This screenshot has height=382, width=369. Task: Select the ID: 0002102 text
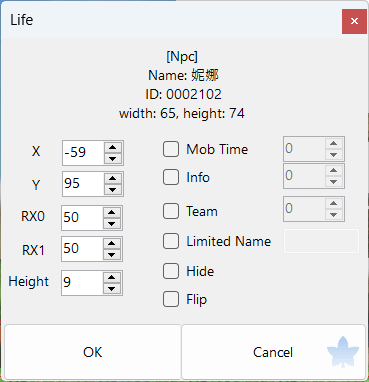click(183, 95)
